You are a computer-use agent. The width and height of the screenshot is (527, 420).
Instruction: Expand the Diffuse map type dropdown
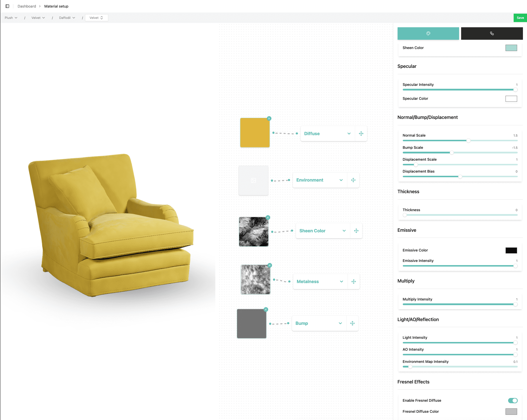349,134
